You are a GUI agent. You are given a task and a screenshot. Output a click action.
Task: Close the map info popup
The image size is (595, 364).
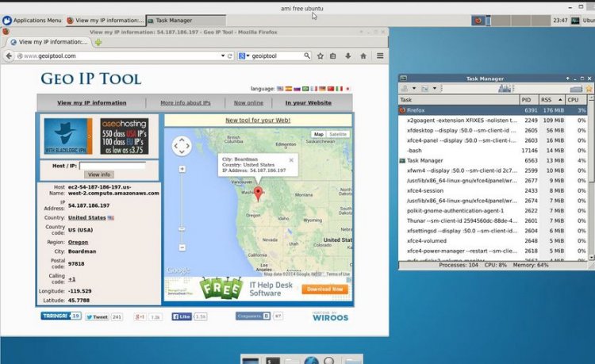click(290, 159)
